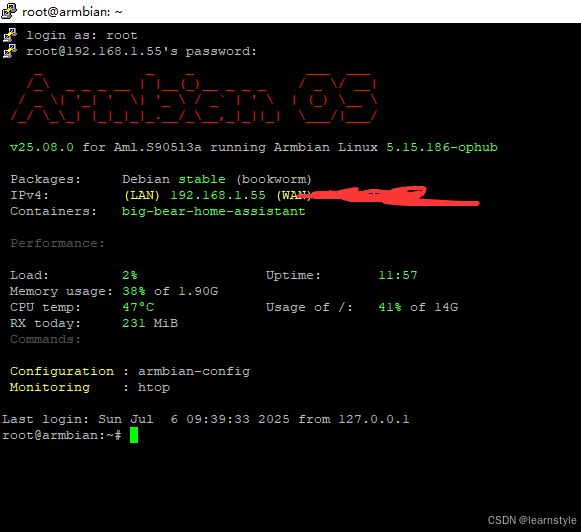
Task: Click the PuTTY icon beside the password prompt
Action: pyautogui.click(x=10, y=51)
